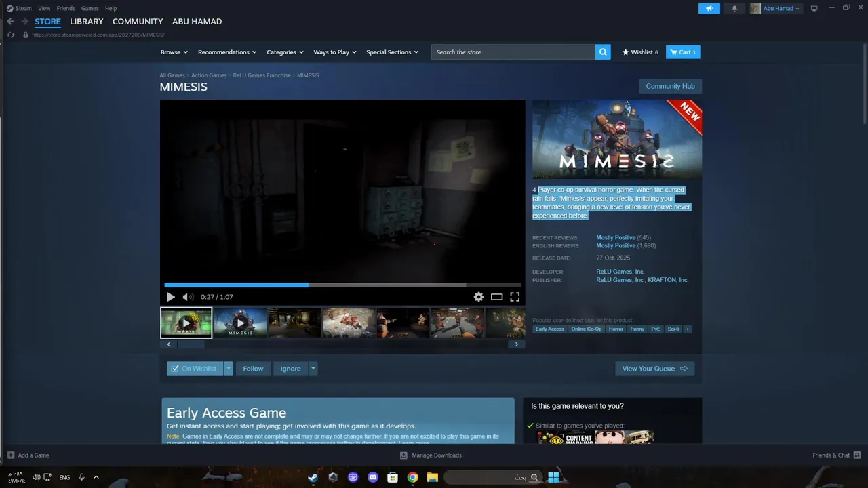This screenshot has width=868, height=488.
Task: Open the Games menu
Action: click(x=90, y=8)
